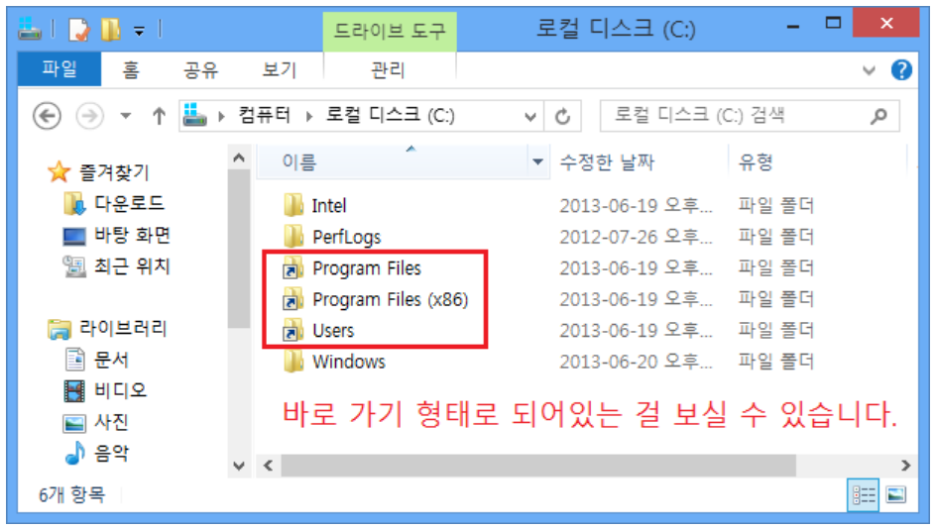Switch to the 홈 ribbon tab
Image resolution: width=936 pixels, height=529 pixels.
coord(131,70)
